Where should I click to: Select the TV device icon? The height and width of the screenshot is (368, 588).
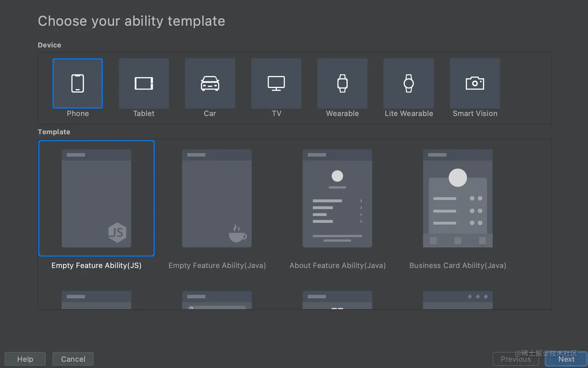(x=276, y=83)
